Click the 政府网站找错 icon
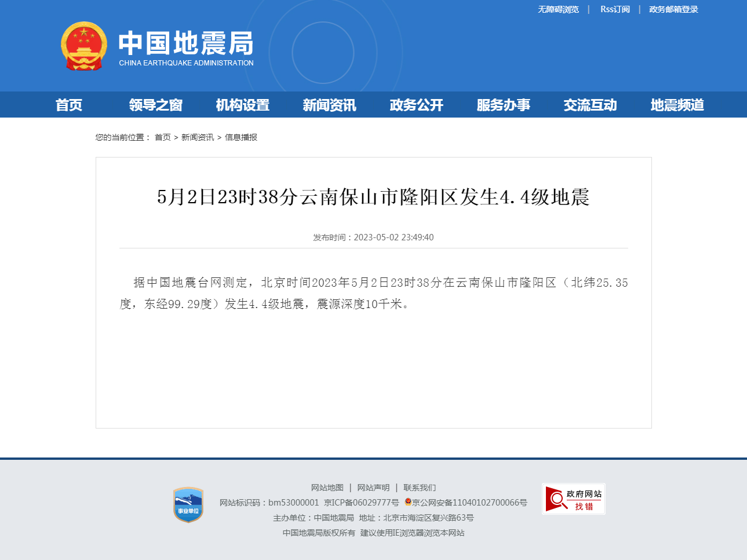Screen dimensions: 747x560 click(574, 499)
